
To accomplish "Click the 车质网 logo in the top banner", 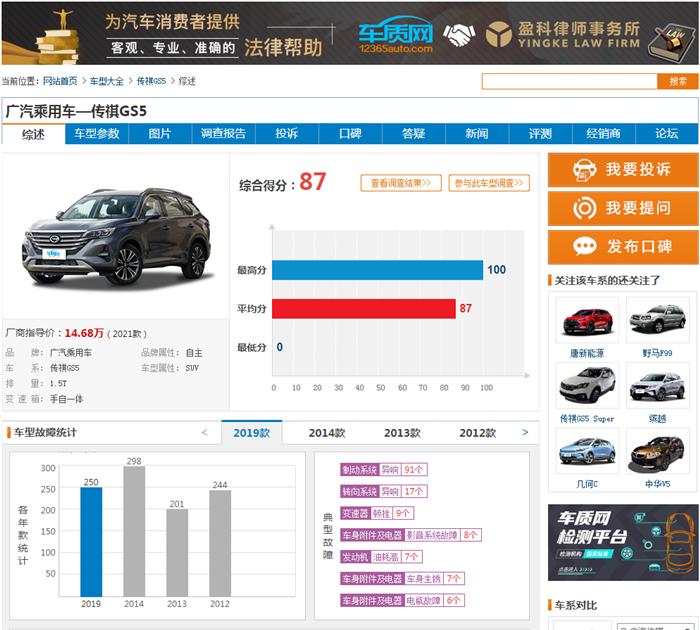I will [396, 35].
